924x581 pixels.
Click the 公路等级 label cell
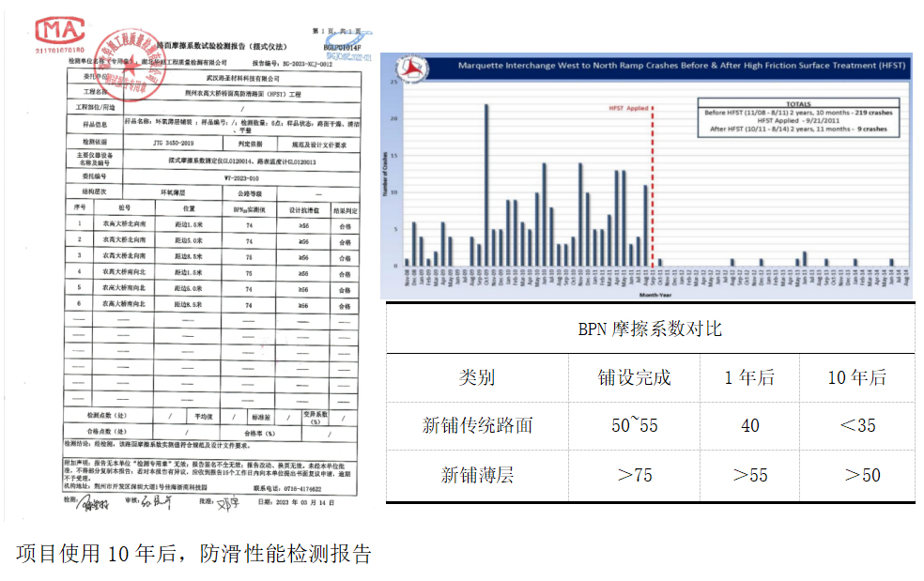[x=250, y=193]
